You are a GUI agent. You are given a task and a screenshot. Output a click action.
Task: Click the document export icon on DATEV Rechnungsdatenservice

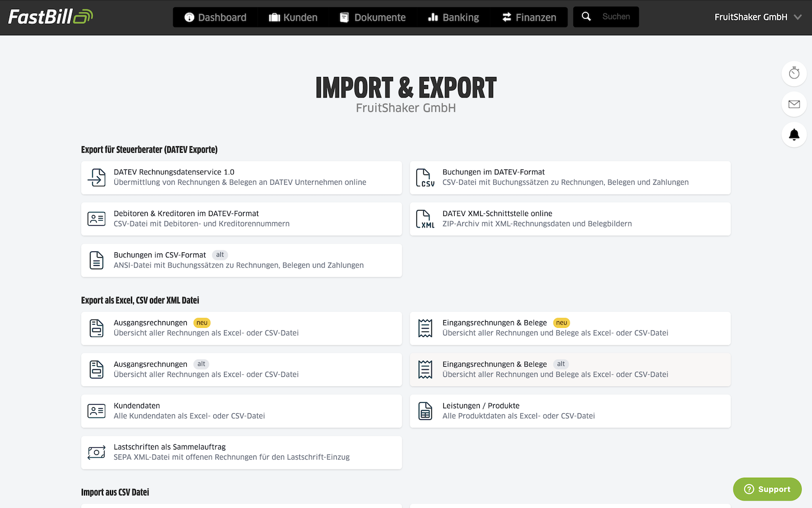click(96, 178)
